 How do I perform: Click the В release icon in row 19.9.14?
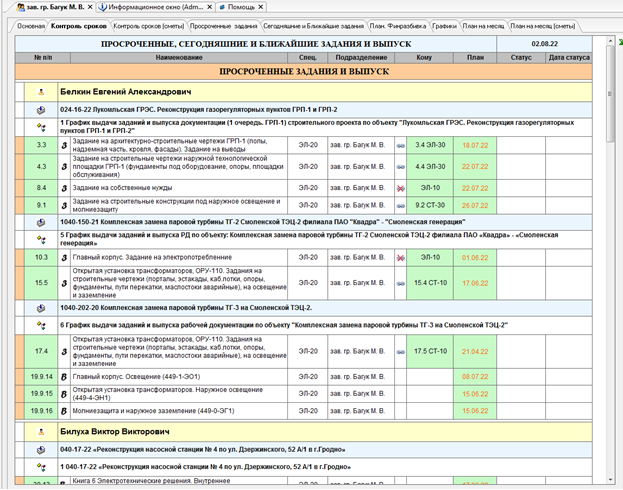coord(64,377)
